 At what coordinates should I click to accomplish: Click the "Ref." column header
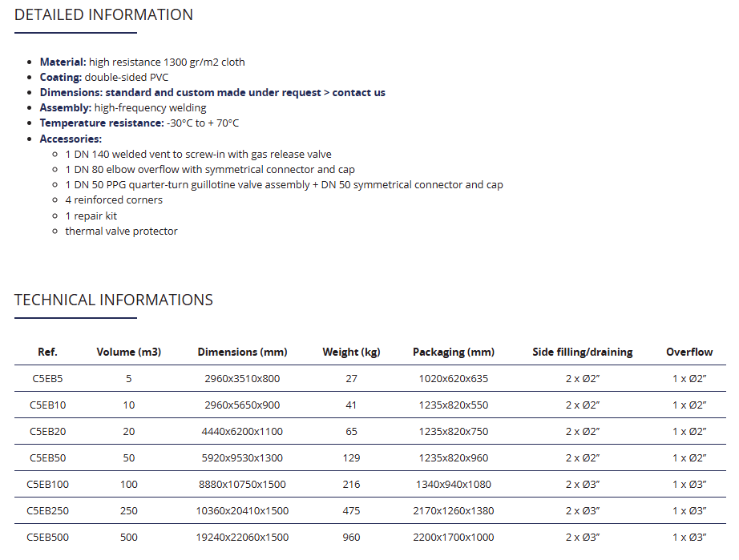[48, 352]
